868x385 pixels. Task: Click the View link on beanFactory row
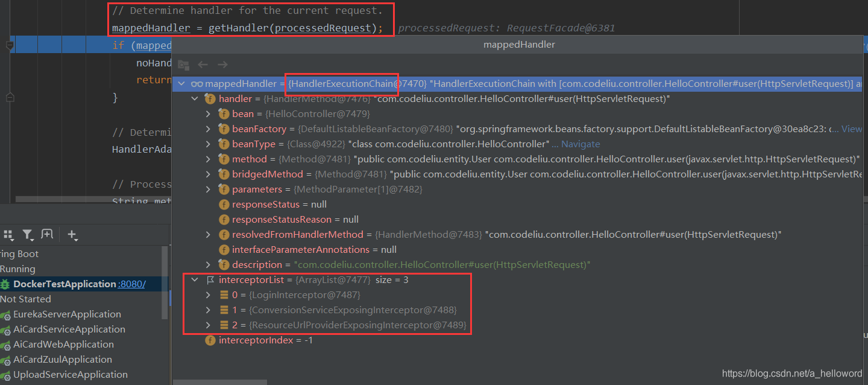(x=851, y=129)
